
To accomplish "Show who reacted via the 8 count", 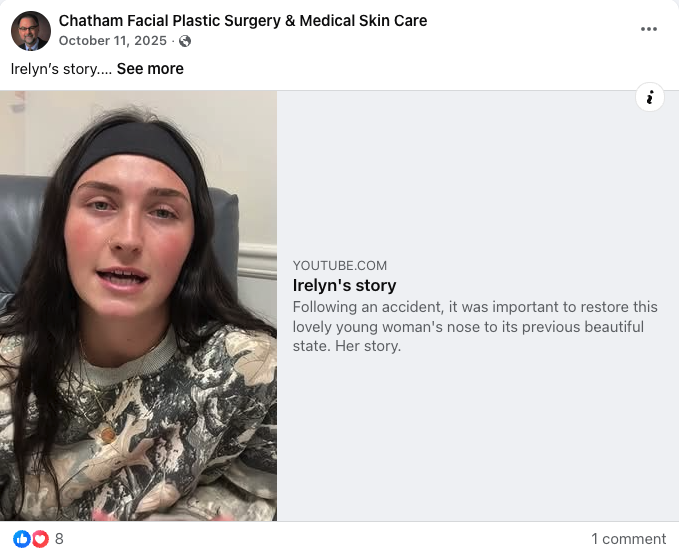I will tap(59, 539).
